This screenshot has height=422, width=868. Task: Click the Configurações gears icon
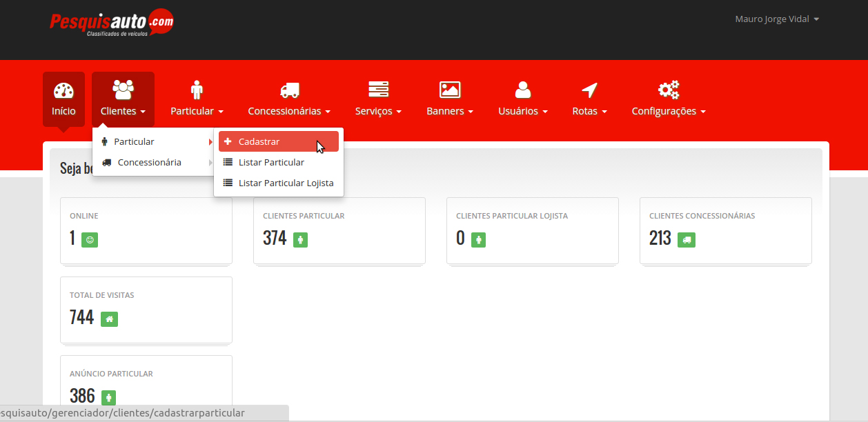[669, 90]
